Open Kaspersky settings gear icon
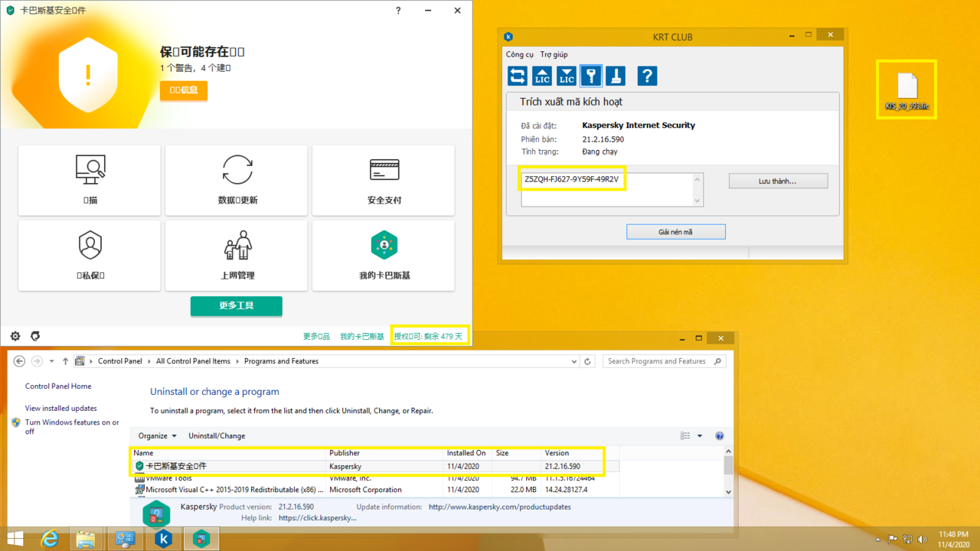Viewport: 980px width, 551px height. click(x=15, y=336)
